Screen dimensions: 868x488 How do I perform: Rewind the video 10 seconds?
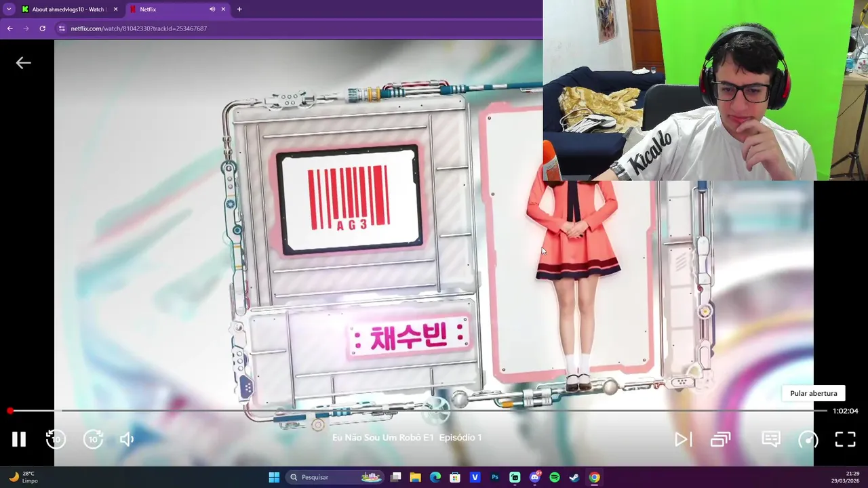(x=56, y=439)
